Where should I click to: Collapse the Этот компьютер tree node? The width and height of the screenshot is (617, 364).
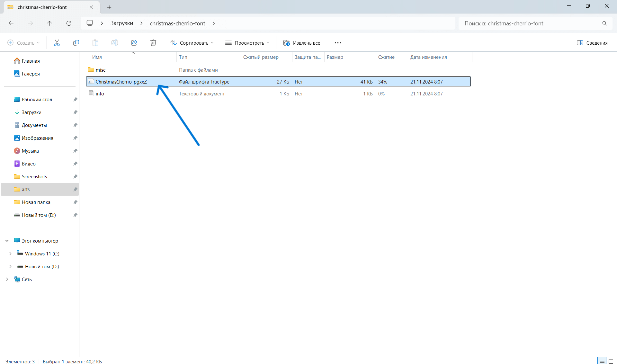(x=7, y=241)
